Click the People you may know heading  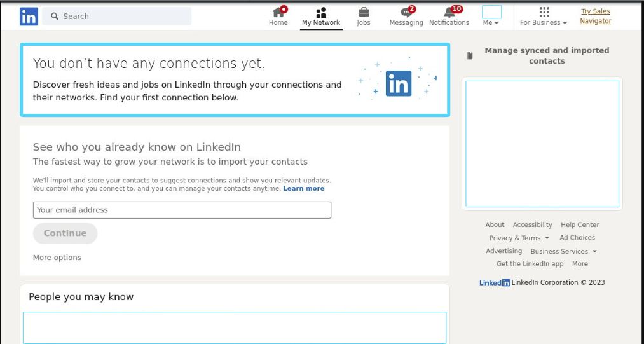pyautogui.click(x=81, y=297)
